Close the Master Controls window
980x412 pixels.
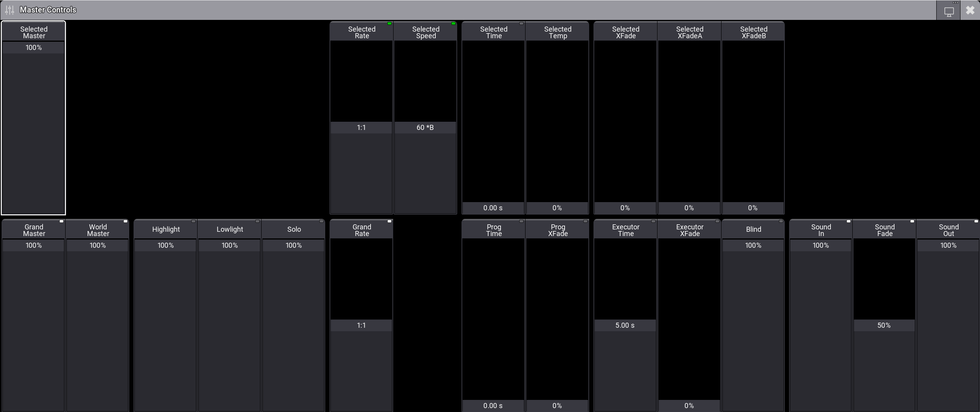click(970, 10)
